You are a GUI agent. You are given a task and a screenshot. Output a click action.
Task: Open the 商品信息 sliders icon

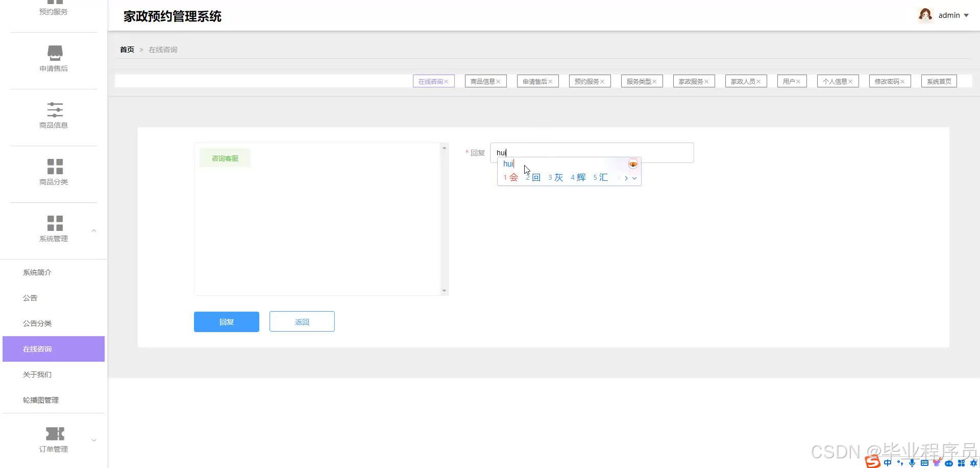pyautogui.click(x=55, y=109)
